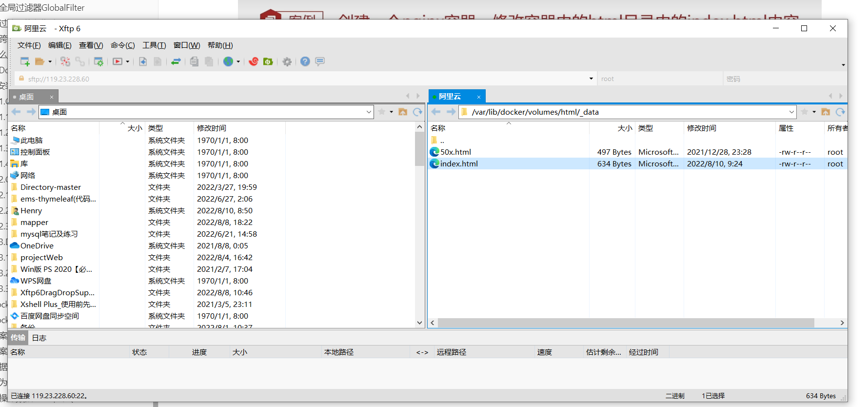Open the sftp address bar dropdown
Viewport: 868px width, 407px height.
coord(591,79)
